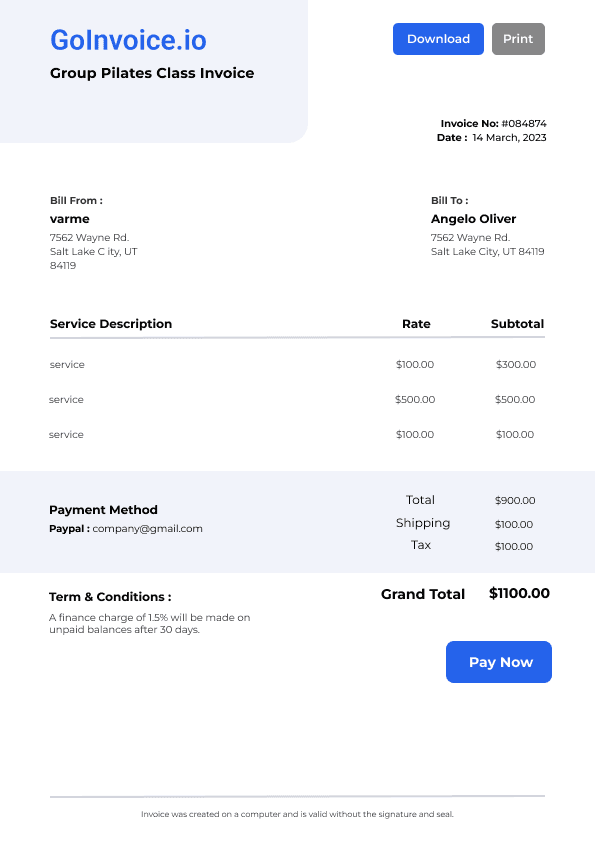
Task: Select the $300.00 subtotal in first row
Action: click(x=516, y=365)
